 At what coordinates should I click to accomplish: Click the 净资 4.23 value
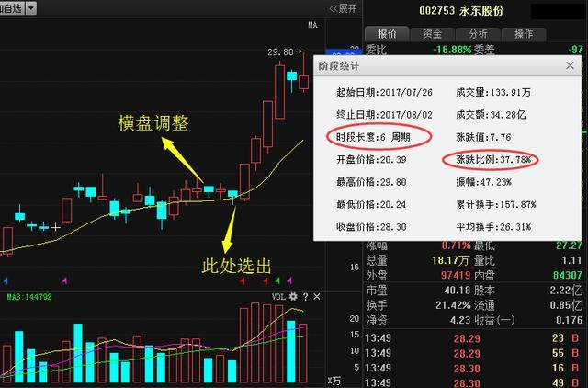pos(460,320)
